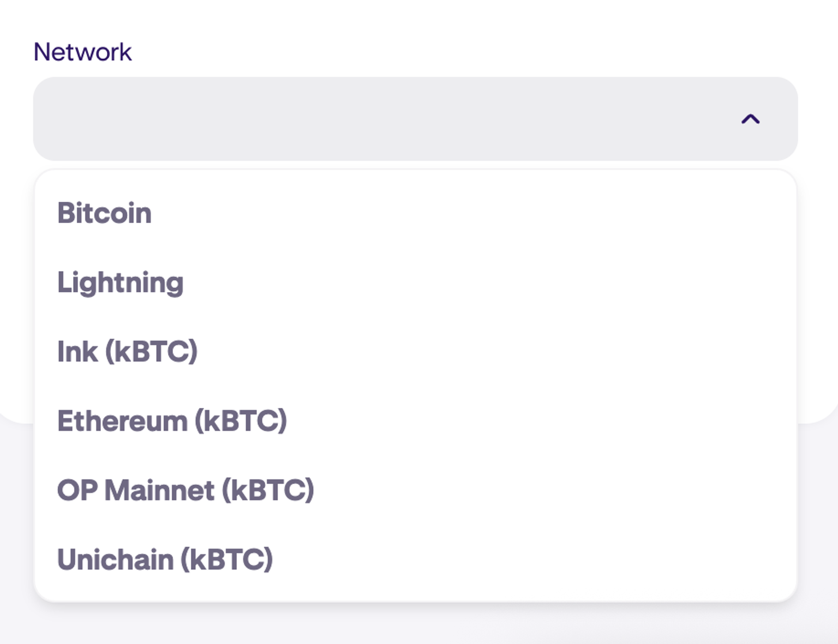Switch network to Ink (kBTC)
The image size is (838, 644).
click(127, 352)
